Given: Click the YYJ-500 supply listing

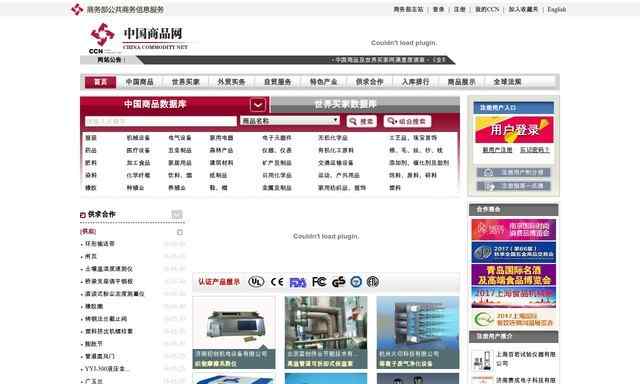Looking at the screenshot, I should pos(107,369).
